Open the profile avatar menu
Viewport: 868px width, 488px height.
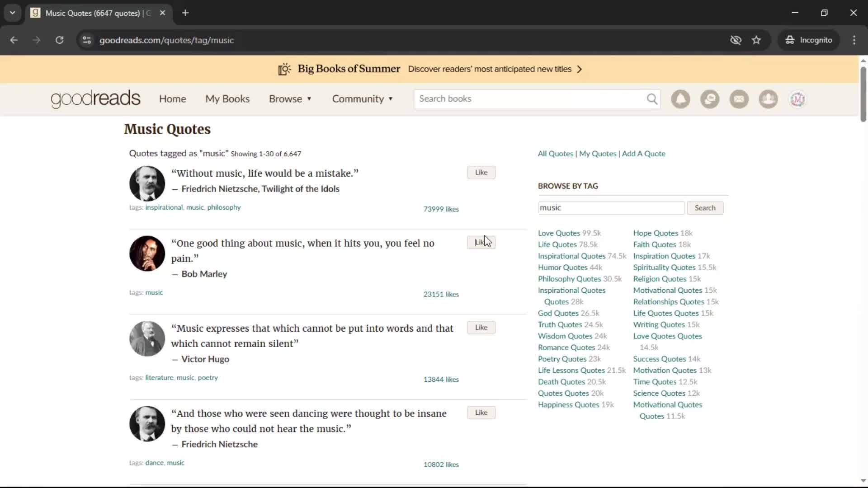click(x=797, y=99)
